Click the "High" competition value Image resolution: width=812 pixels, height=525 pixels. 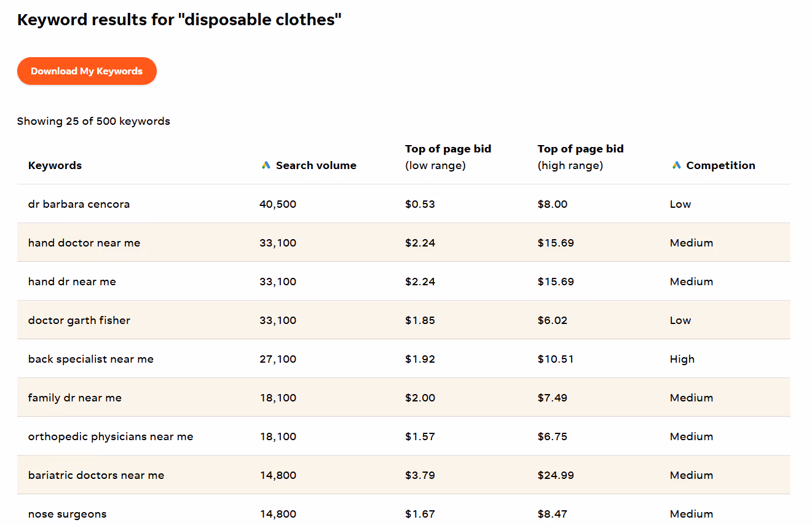(x=682, y=359)
